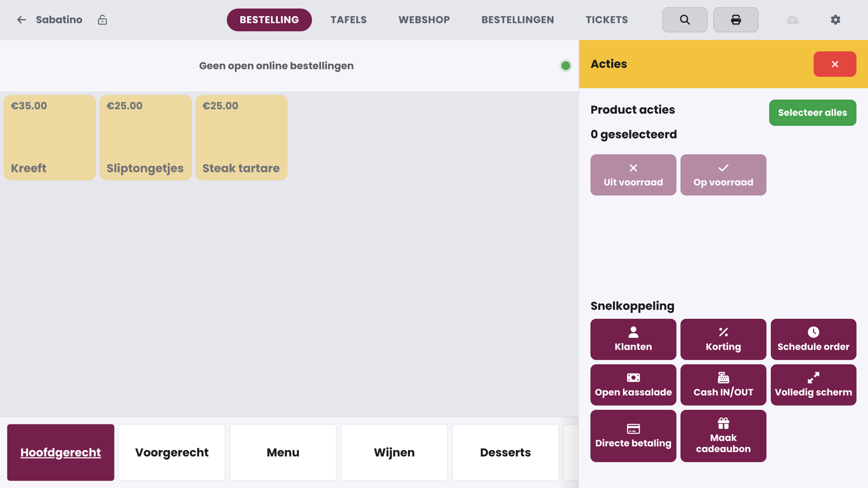Viewport: 868px width, 488px height.
Task: Open Cash IN/OUT shortcut
Action: pyautogui.click(x=723, y=385)
